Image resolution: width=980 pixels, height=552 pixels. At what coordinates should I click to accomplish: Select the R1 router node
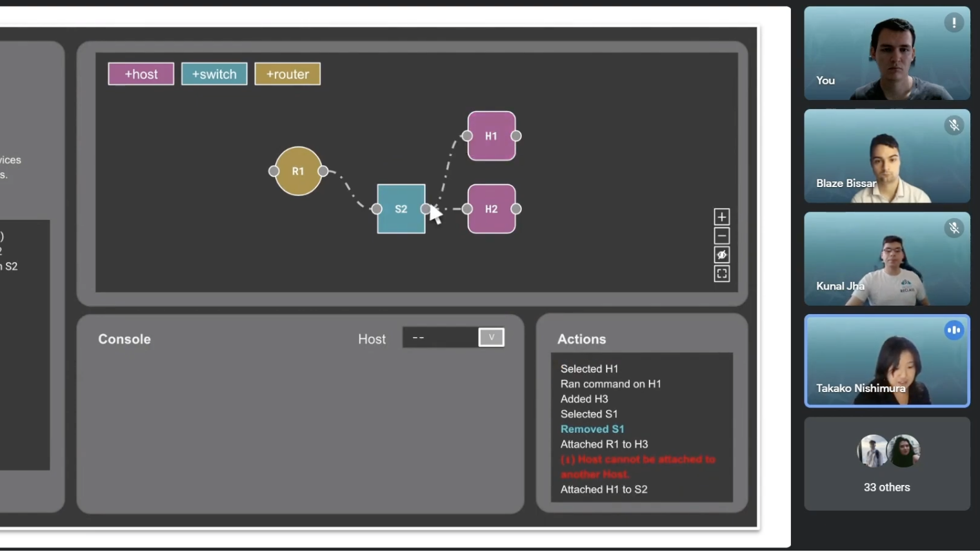point(298,172)
